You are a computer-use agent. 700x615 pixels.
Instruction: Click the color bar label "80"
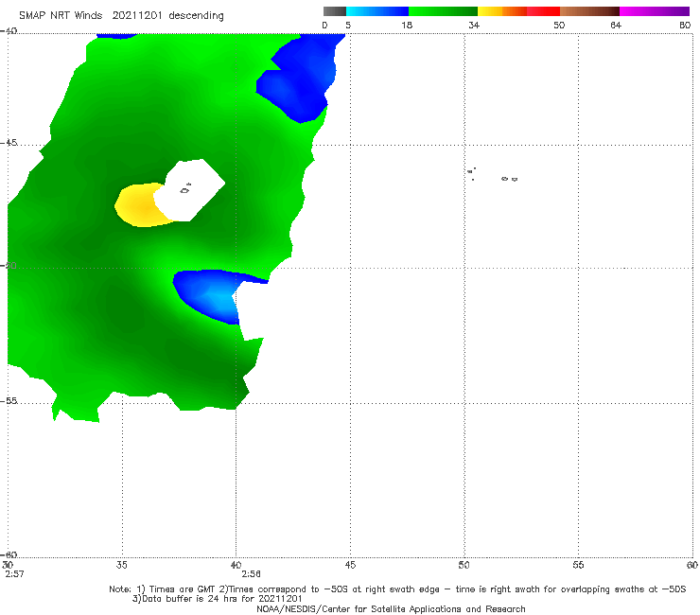(x=685, y=25)
